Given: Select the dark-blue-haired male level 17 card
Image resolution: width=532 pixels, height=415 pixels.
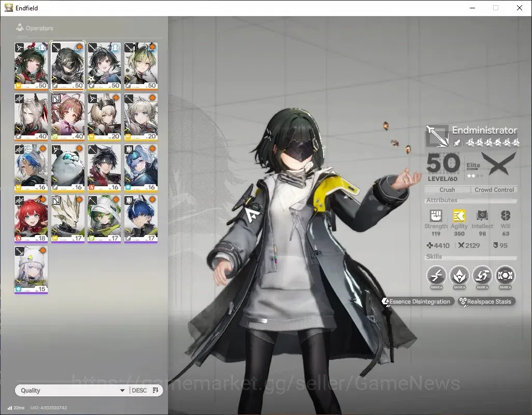Looking at the screenshot, I should coord(141,219).
